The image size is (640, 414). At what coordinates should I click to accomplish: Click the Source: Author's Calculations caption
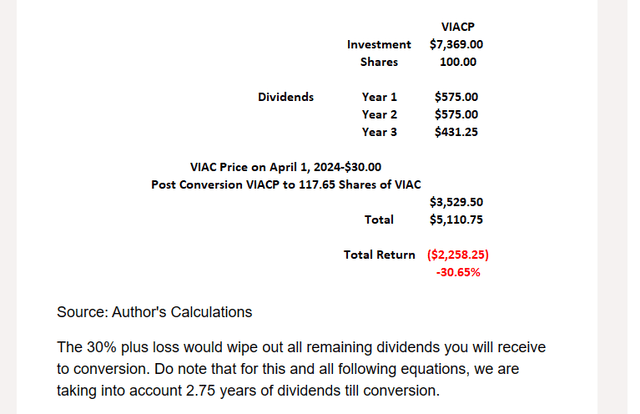click(x=154, y=312)
